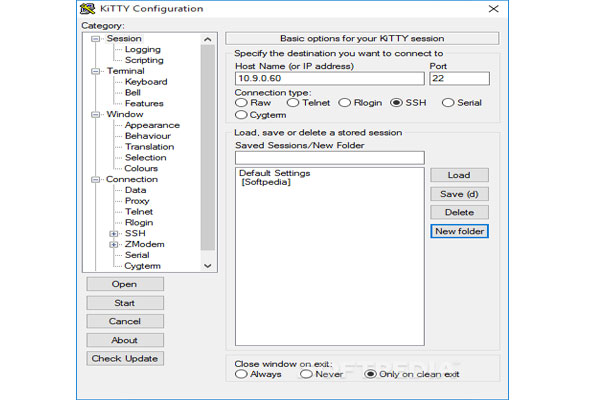Choose the Raw connection type
The image size is (600, 400).
tap(241, 103)
